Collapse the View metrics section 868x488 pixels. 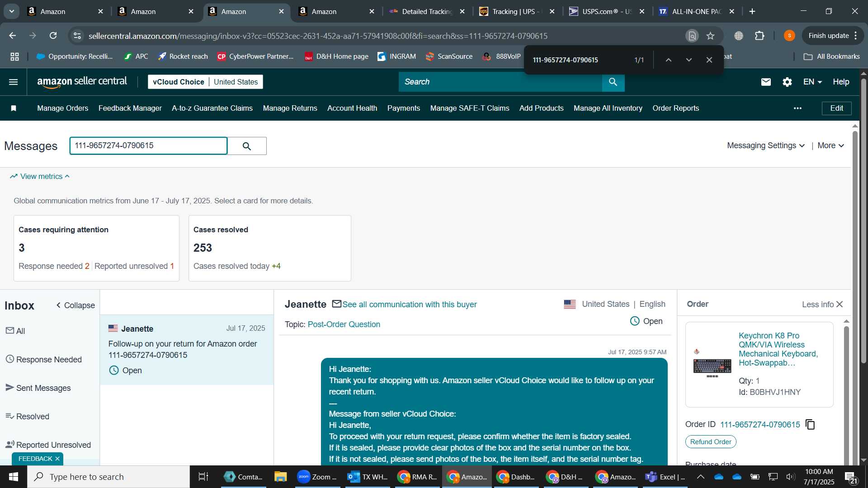pos(40,176)
